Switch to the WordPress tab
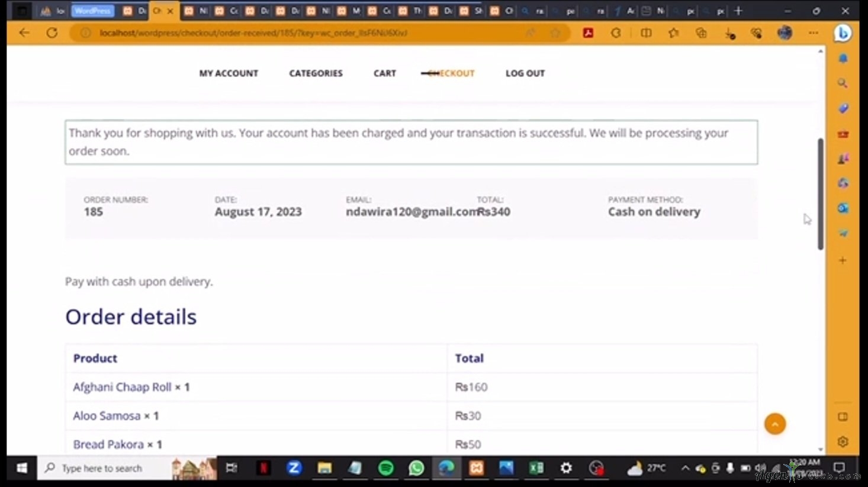Screen dimensions: 868x487 (x=92, y=11)
